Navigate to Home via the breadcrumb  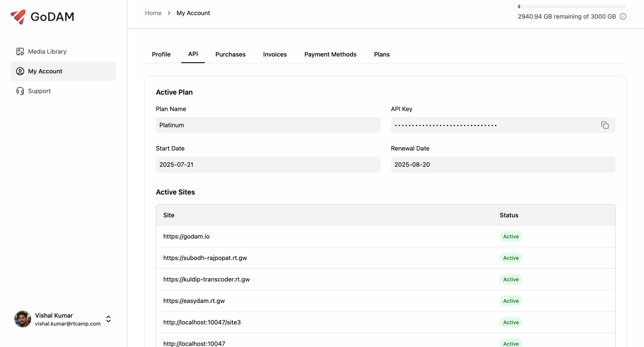click(153, 13)
